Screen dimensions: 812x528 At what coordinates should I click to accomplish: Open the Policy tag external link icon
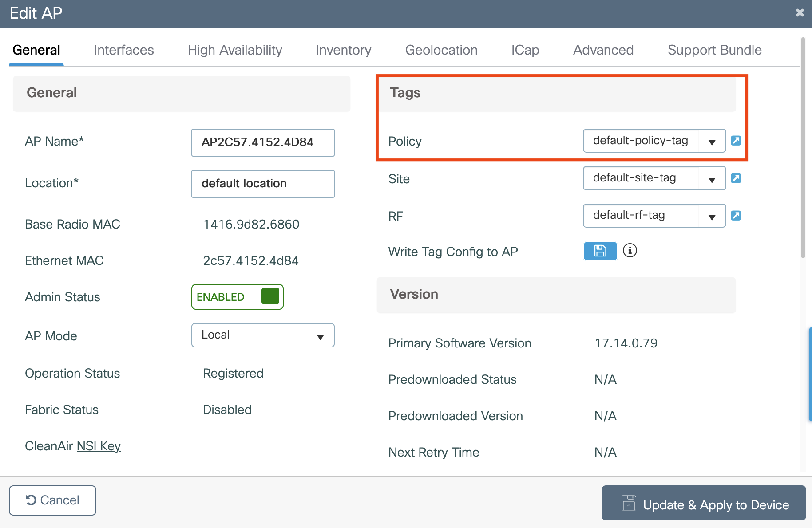736,141
